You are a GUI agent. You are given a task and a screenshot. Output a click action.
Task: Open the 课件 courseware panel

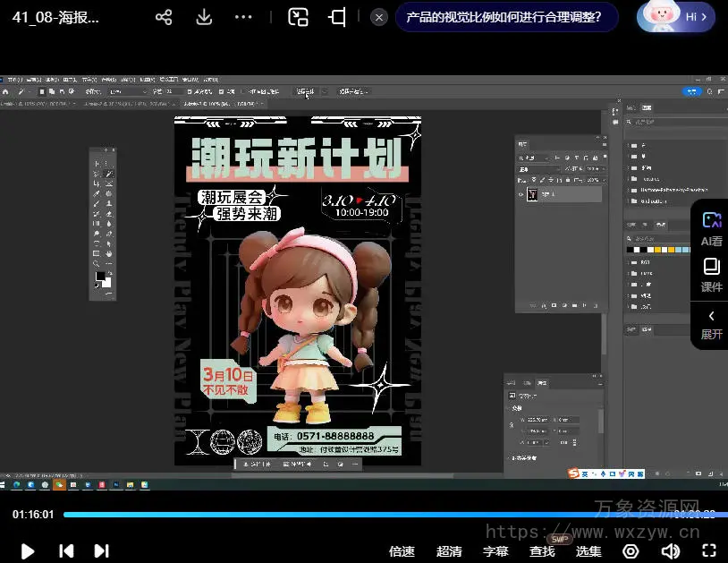[x=711, y=275]
